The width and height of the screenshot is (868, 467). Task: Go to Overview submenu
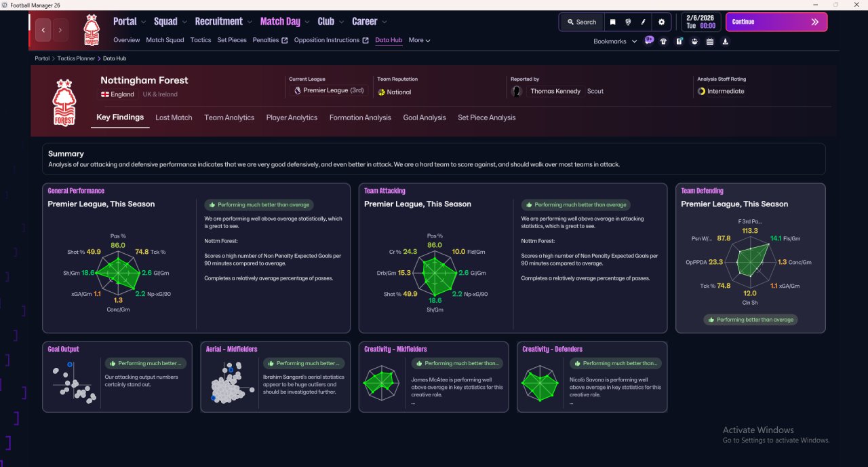point(126,40)
